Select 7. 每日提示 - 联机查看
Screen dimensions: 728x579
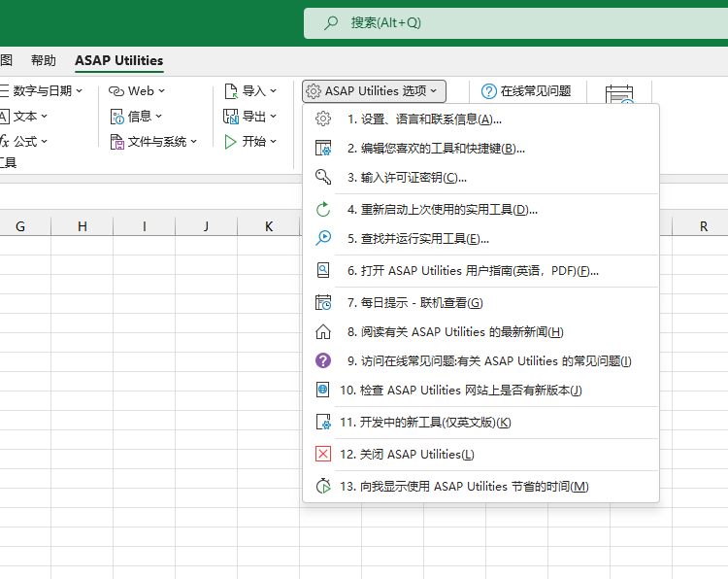tap(481, 302)
